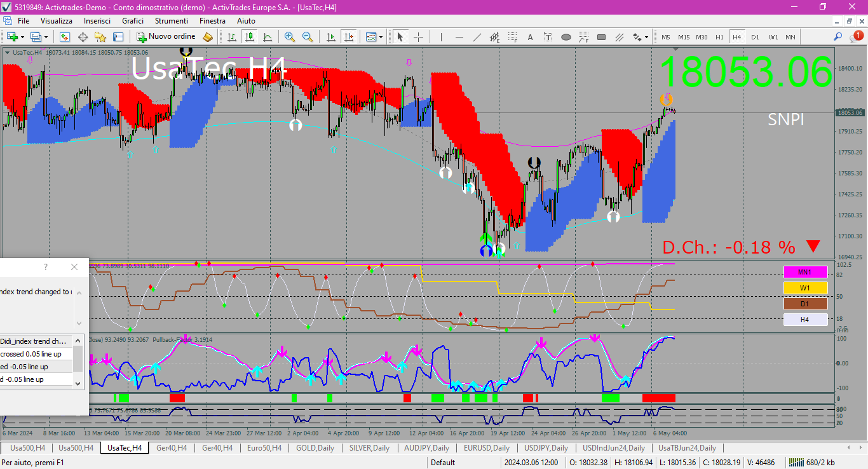The height and width of the screenshot is (469, 868).
Task: Select the rectangle drawing tool
Action: point(601,37)
